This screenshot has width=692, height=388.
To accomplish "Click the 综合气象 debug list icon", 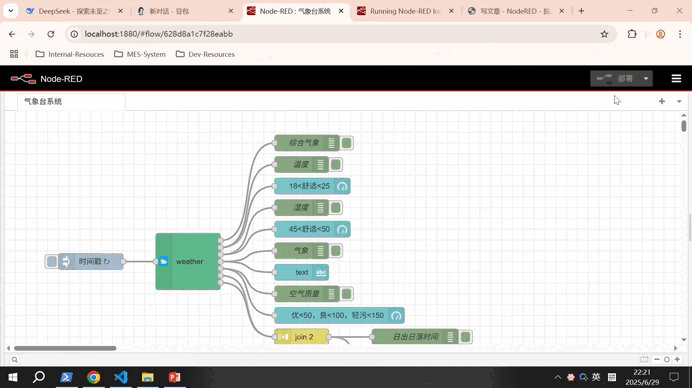I will point(331,143).
